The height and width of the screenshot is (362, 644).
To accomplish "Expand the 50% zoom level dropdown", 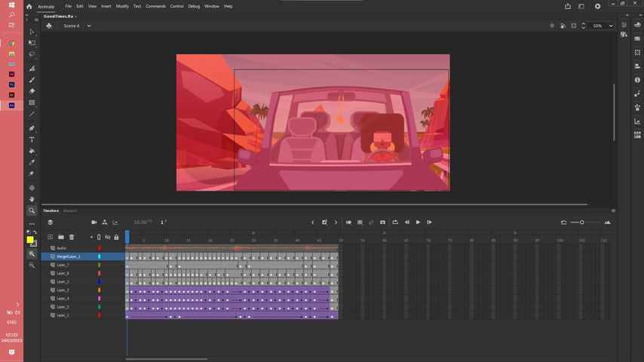I will click(x=611, y=26).
